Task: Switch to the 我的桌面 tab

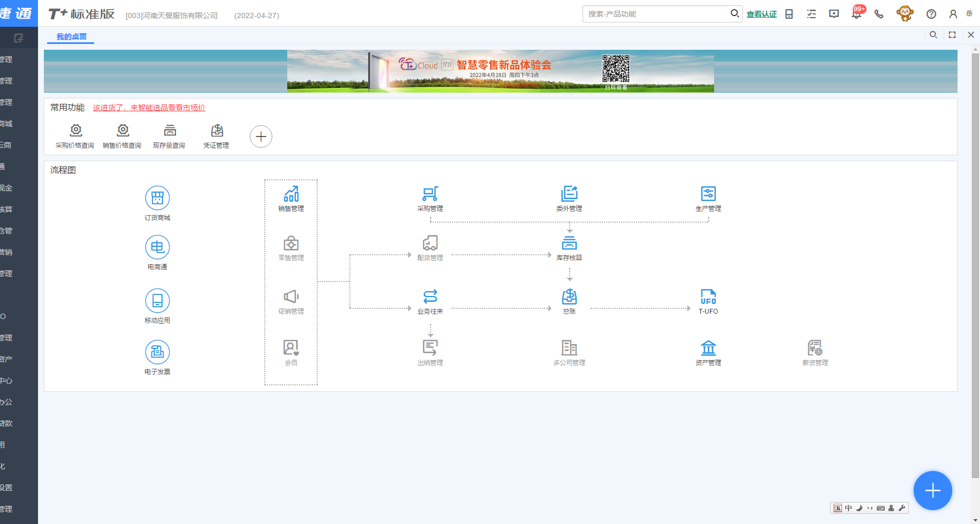Action: coord(71,36)
